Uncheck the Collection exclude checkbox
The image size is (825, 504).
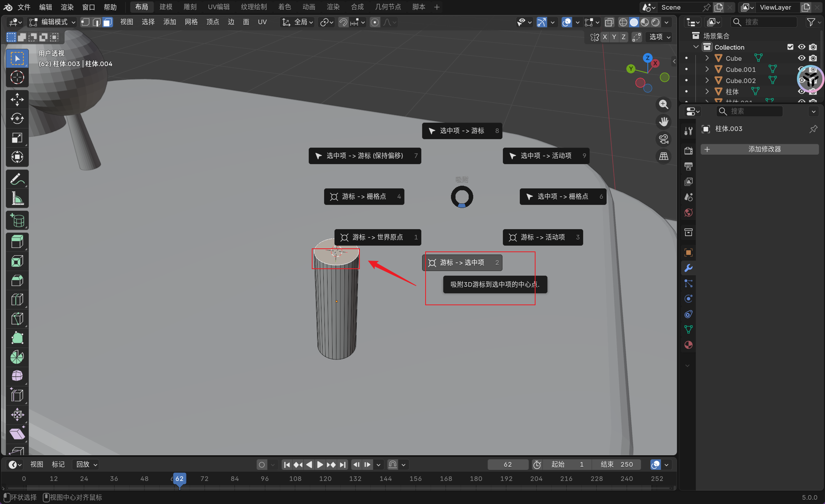[x=790, y=47]
